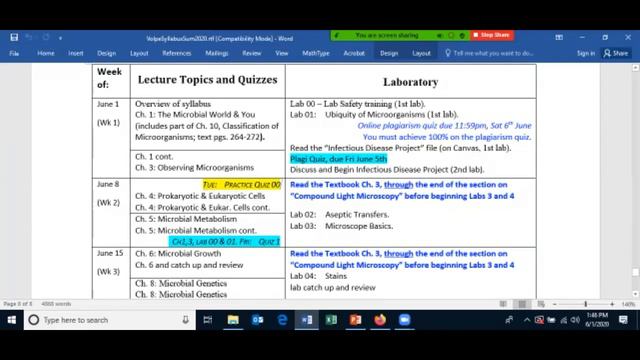The height and width of the screenshot is (360, 640).
Task: Open the View ribbon tab
Action: [282, 53]
